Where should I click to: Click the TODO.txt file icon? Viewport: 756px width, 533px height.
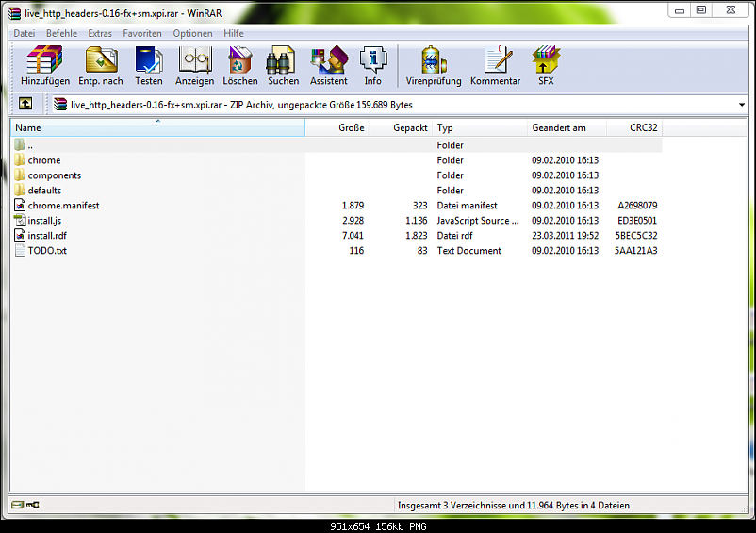20,250
